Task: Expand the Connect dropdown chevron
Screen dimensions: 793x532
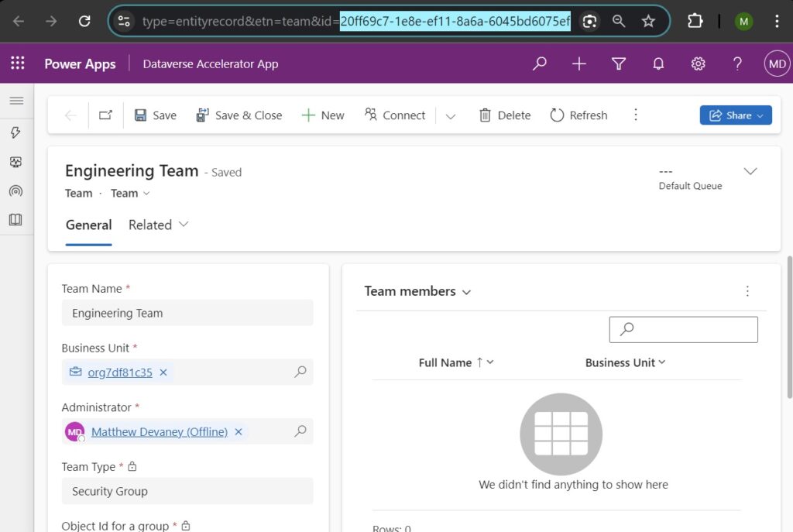Action: click(x=450, y=116)
